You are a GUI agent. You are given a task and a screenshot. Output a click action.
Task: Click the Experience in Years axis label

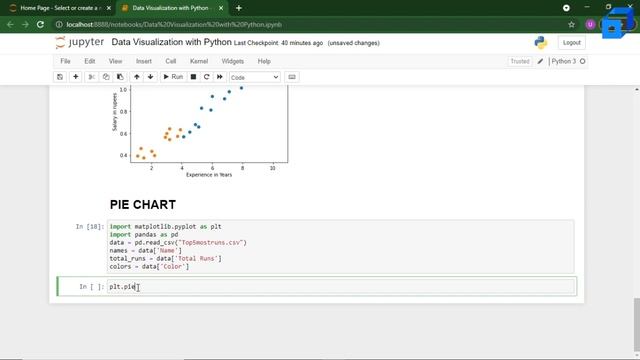(x=209, y=175)
